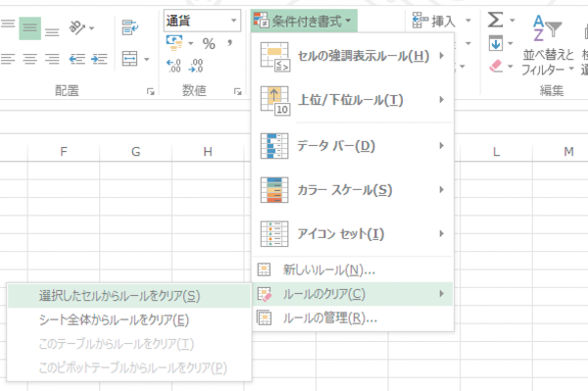This screenshot has height=391, width=588.
Task: Click merge and center icon
Action: [129, 59]
